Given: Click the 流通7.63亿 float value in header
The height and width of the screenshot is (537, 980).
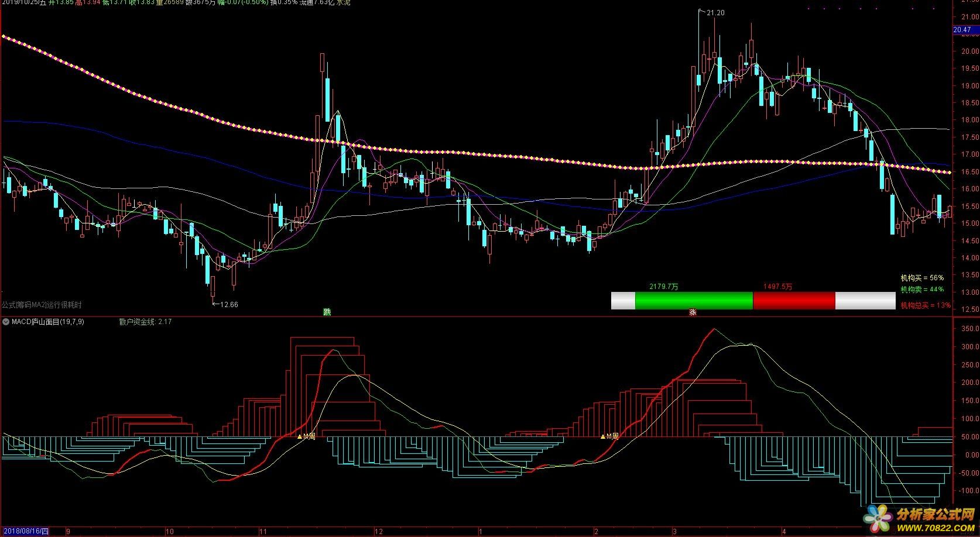Looking at the screenshot, I should (317, 3).
